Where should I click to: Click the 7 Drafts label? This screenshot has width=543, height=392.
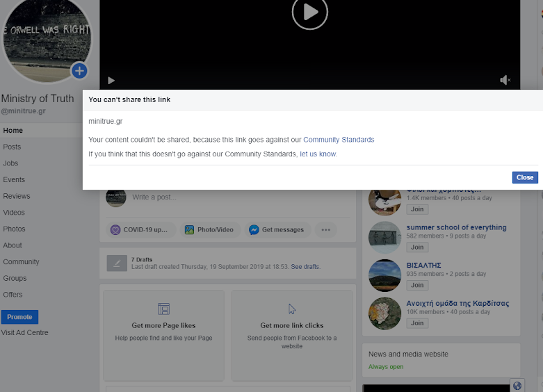pyautogui.click(x=142, y=259)
